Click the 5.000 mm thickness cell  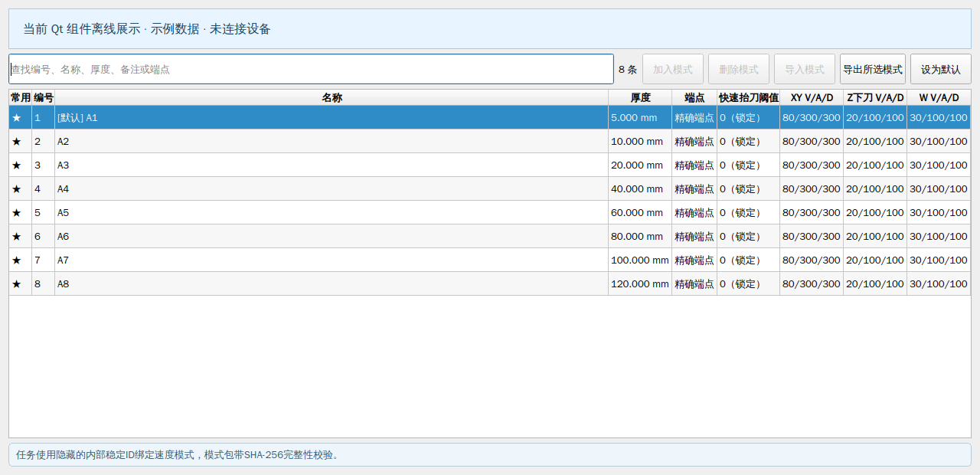[640, 118]
